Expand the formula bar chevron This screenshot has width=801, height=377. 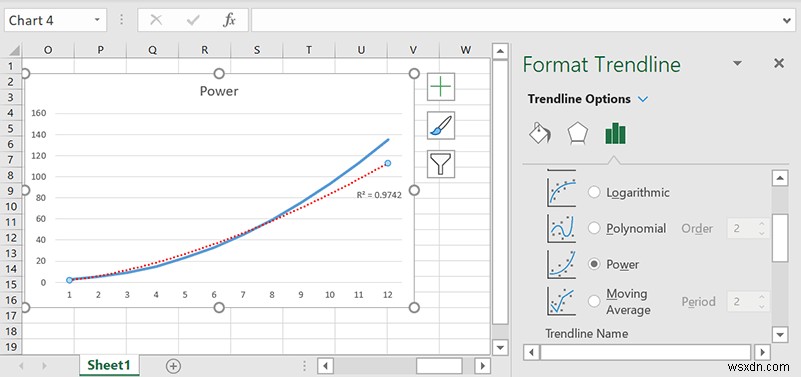point(787,20)
